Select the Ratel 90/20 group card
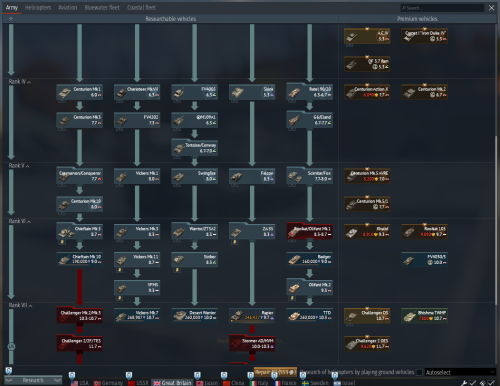 tap(309, 92)
